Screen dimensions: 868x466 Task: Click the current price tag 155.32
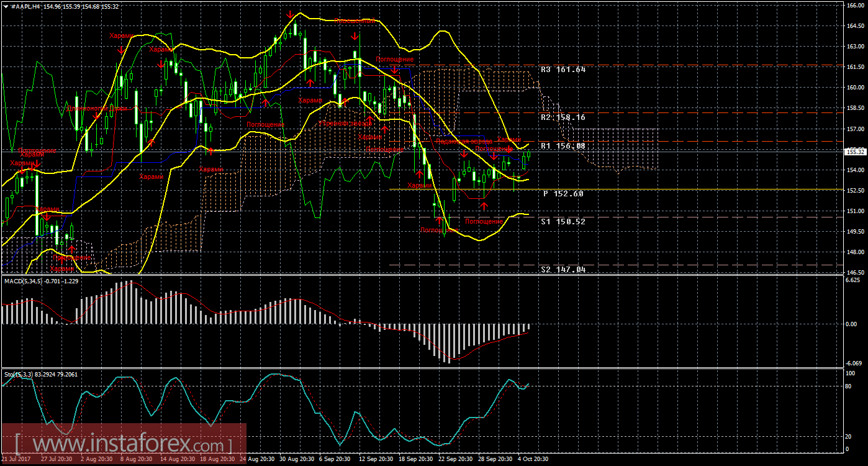click(x=854, y=151)
